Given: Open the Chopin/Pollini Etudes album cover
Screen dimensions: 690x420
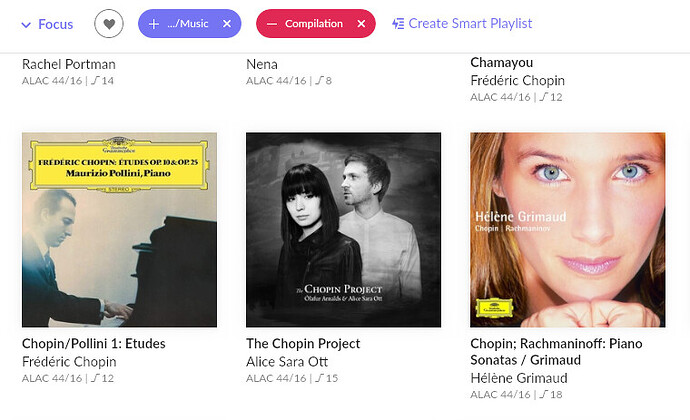Looking at the screenshot, I should [119, 229].
